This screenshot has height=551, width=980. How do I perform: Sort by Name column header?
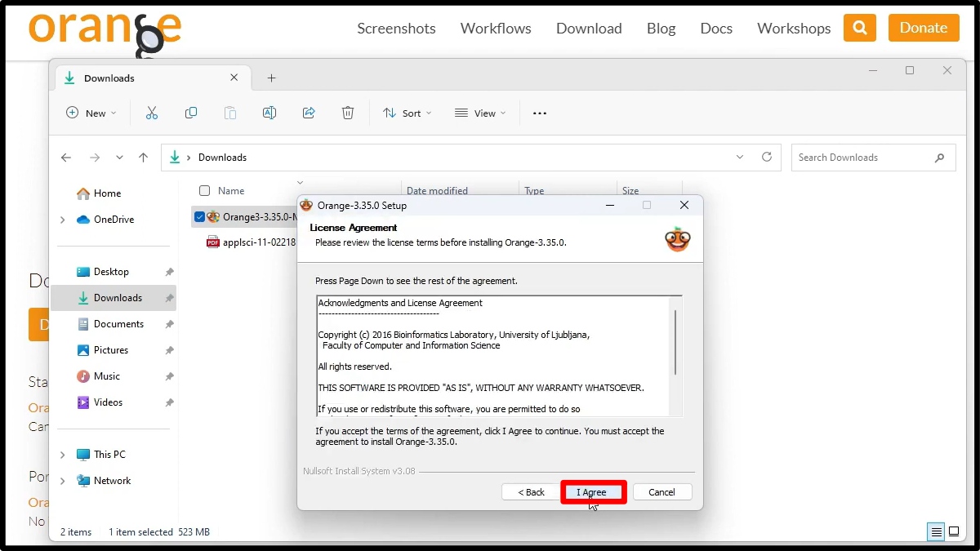(x=231, y=191)
